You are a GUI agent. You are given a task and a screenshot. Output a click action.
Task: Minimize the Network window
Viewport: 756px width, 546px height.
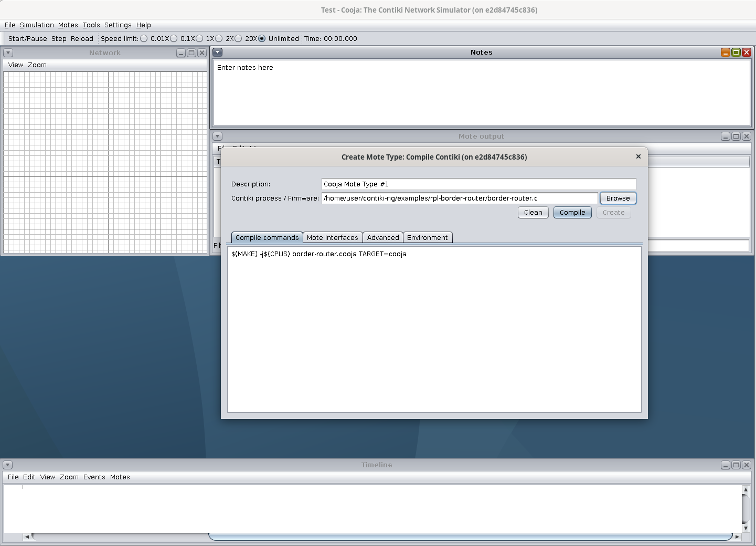[x=181, y=53]
